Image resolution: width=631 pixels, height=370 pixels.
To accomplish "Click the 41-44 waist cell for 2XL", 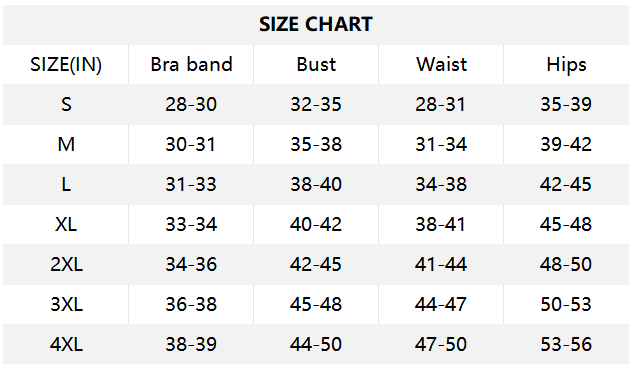I will [x=441, y=264].
